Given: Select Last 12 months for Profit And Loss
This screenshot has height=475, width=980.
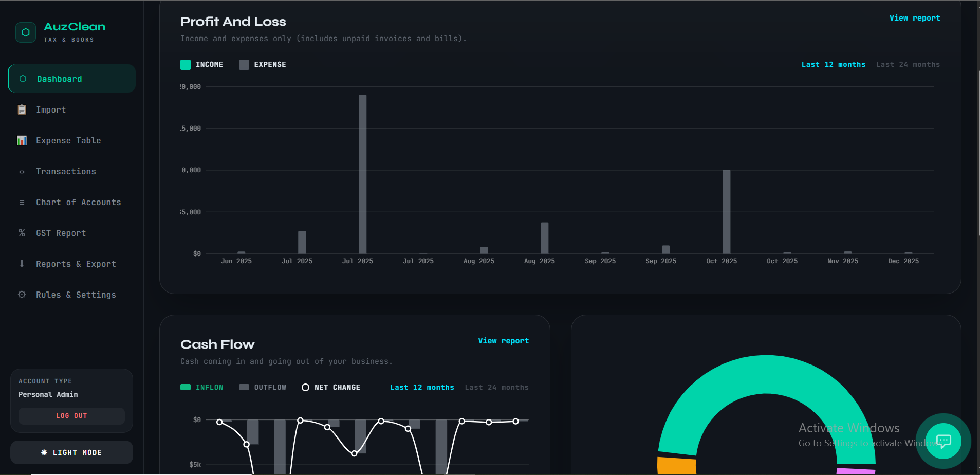Looking at the screenshot, I should click(x=834, y=64).
